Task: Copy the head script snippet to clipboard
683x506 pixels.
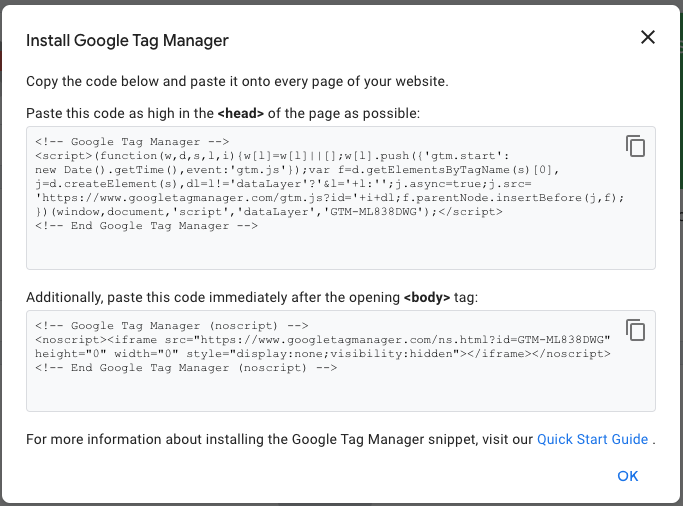Action: pos(635,146)
